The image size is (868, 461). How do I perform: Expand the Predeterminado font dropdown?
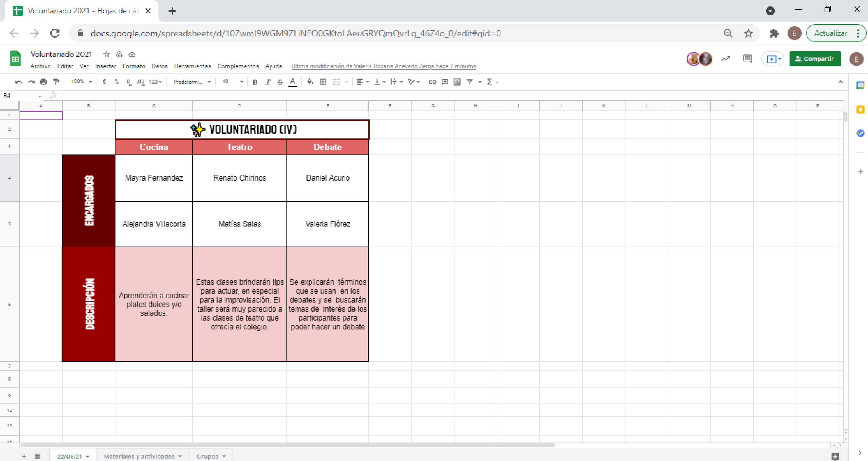[x=192, y=81]
